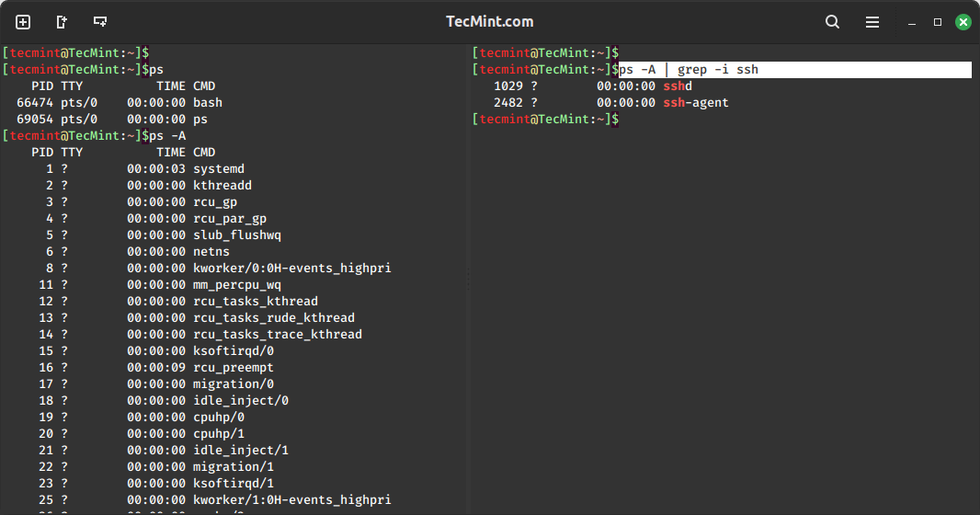Open the terminal search magnifier icon

click(832, 22)
